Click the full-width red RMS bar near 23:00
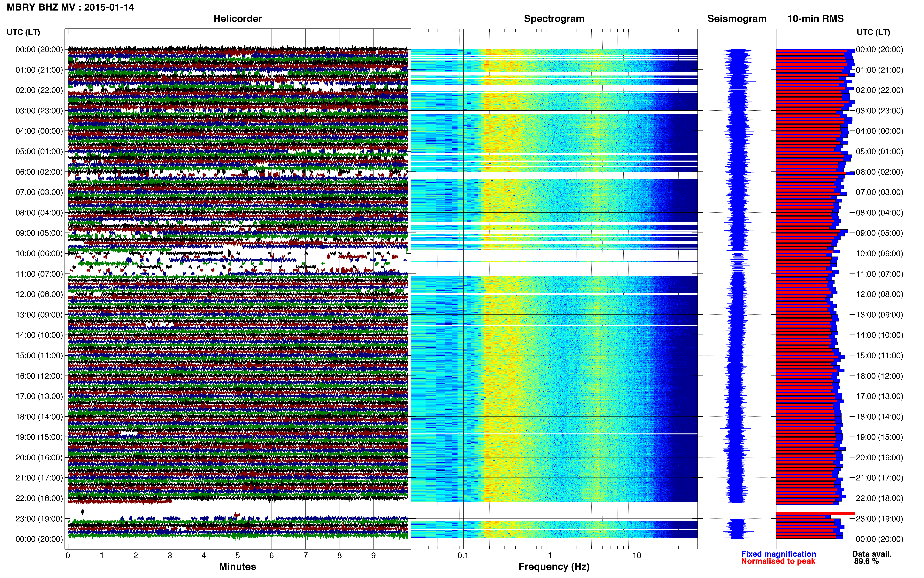This screenshot has width=924, height=578. tap(815, 513)
